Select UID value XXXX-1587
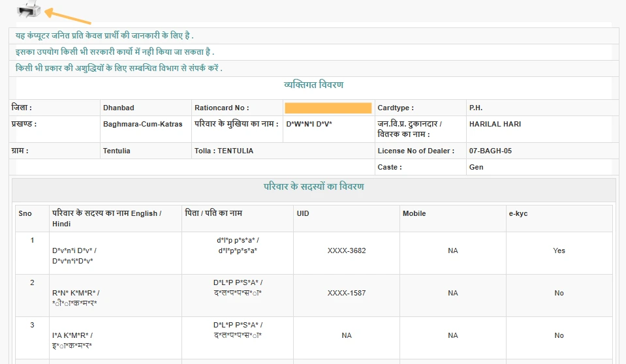The image size is (626, 364). 347,293
